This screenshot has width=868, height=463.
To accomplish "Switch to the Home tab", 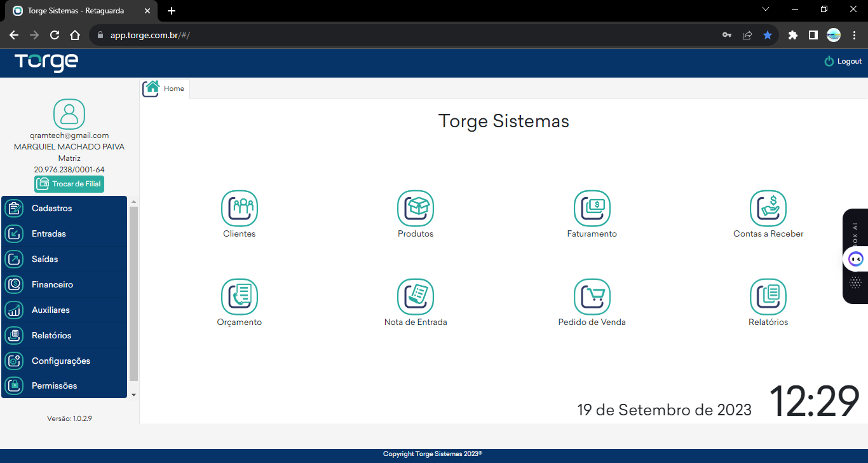I will [x=165, y=88].
